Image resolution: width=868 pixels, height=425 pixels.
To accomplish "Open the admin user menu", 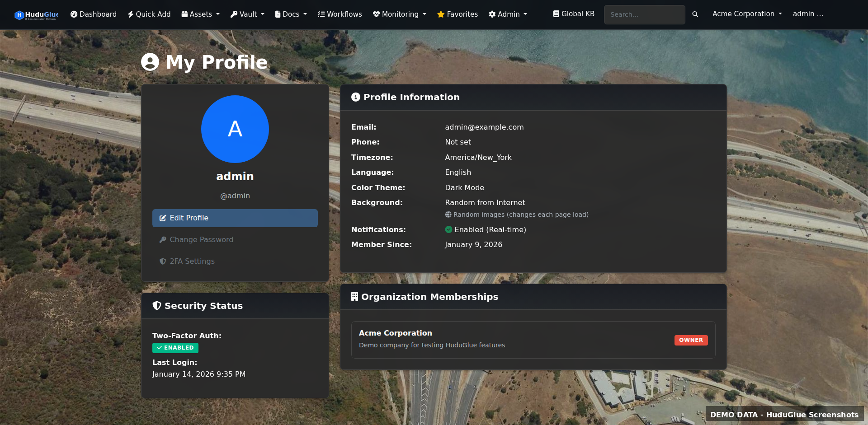I will (x=808, y=14).
